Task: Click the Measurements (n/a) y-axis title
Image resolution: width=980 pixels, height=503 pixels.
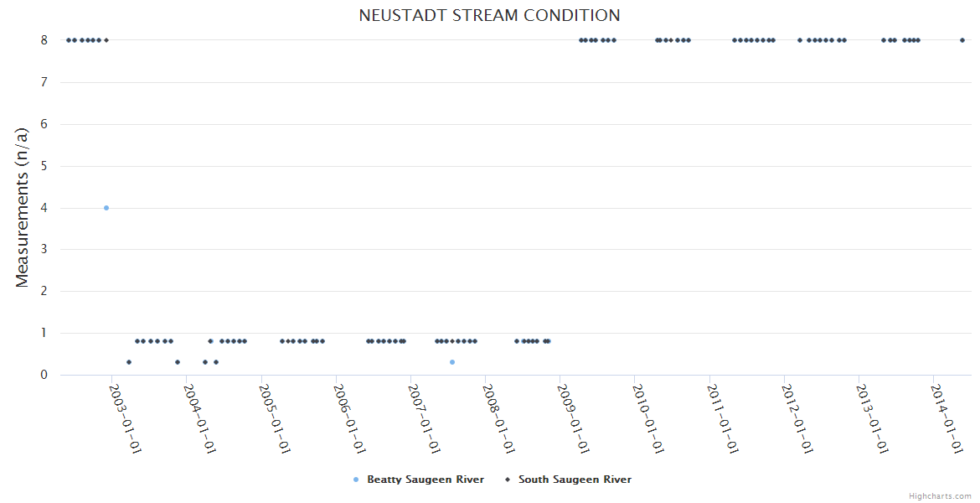Action: [23, 207]
